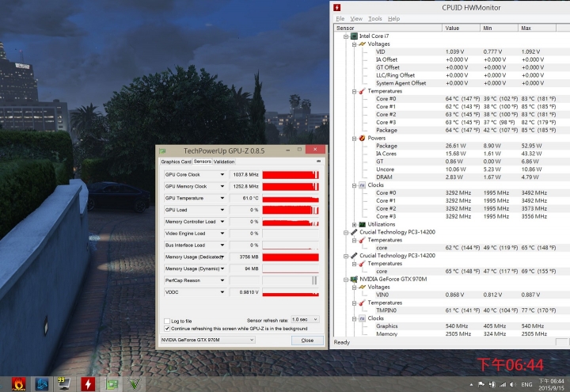
Task: Click the GPU-Z title bar icon
Action: point(162,150)
